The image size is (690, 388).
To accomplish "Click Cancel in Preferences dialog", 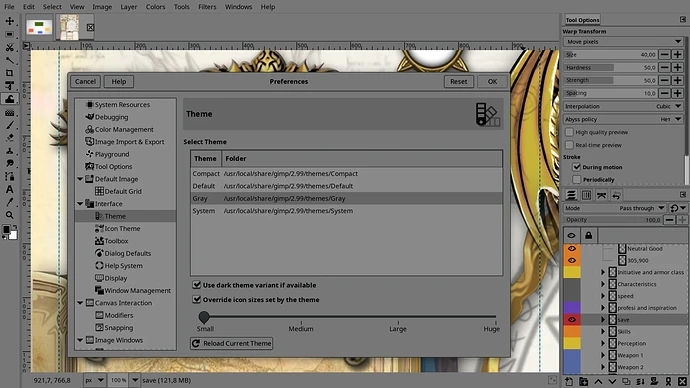I will 85,81.
